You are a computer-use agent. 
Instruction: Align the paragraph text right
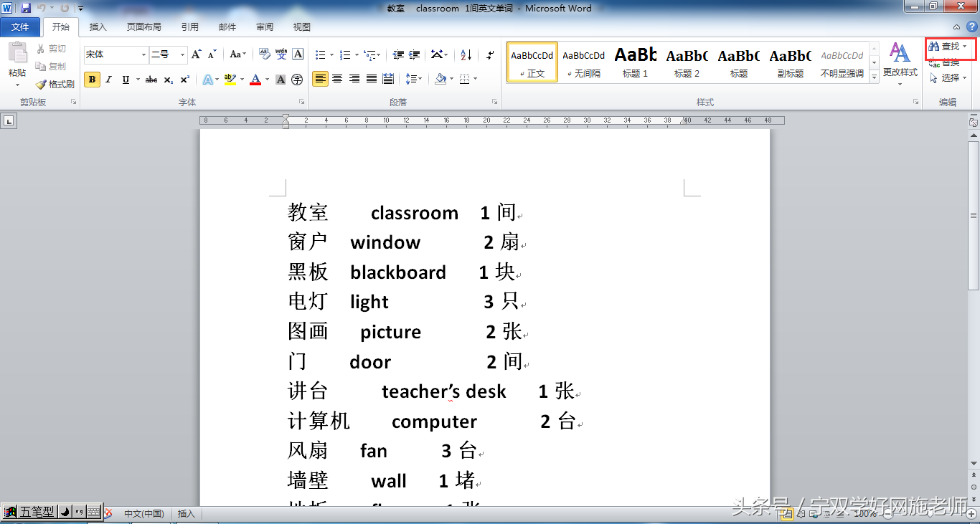tap(354, 79)
